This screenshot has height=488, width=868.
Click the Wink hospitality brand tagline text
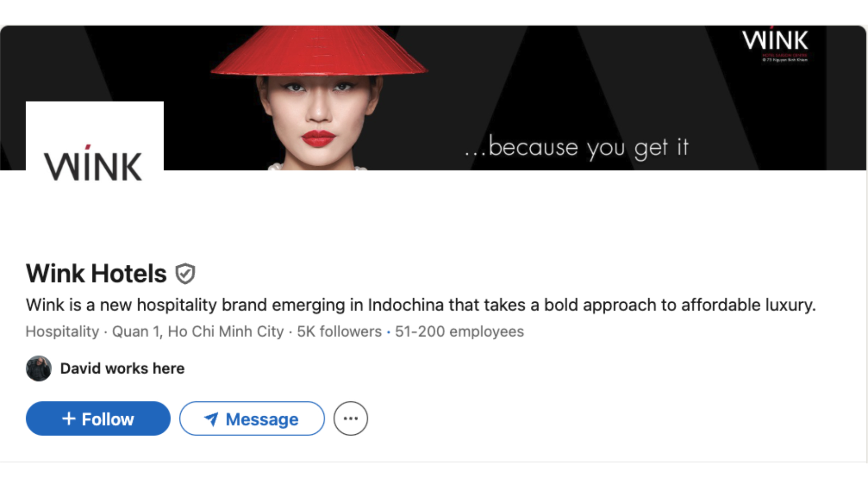[420, 305]
